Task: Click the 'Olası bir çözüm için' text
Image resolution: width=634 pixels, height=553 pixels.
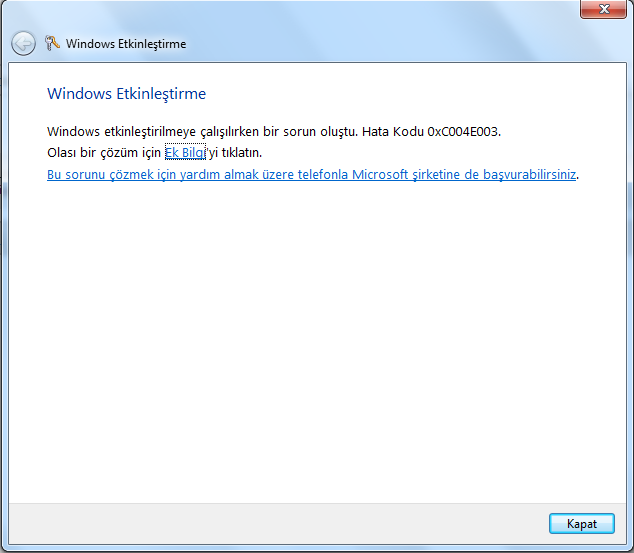Action: [104, 152]
